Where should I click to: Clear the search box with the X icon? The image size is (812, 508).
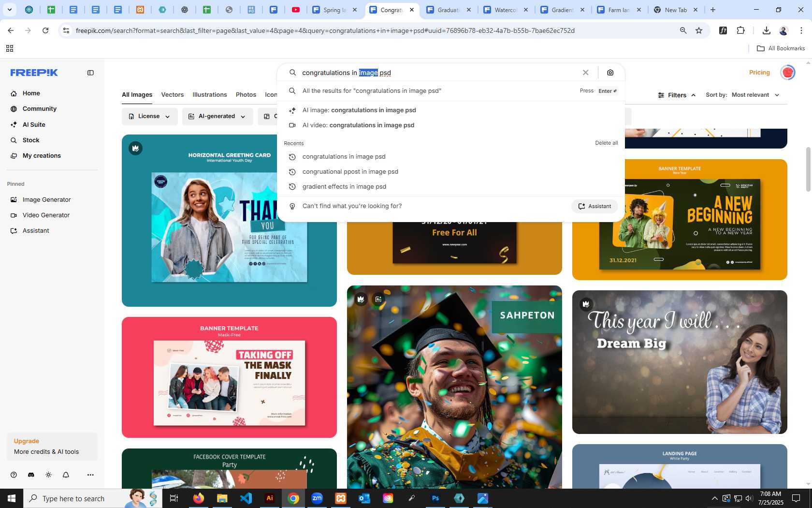(x=585, y=73)
